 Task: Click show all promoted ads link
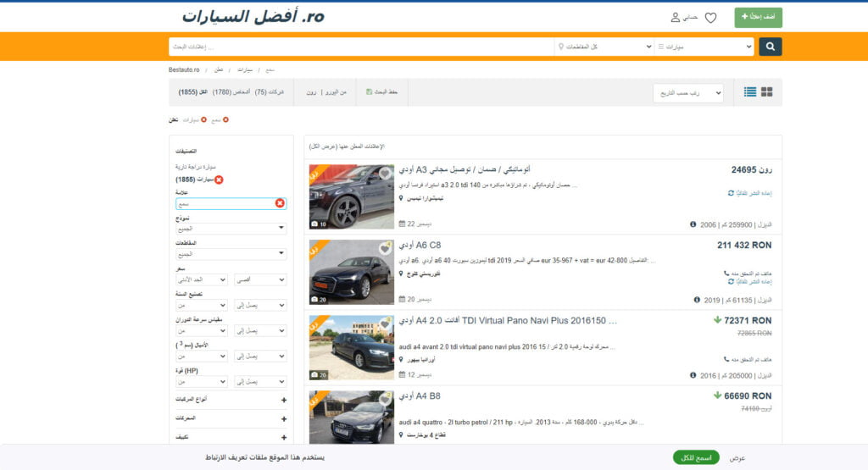tap(347, 147)
